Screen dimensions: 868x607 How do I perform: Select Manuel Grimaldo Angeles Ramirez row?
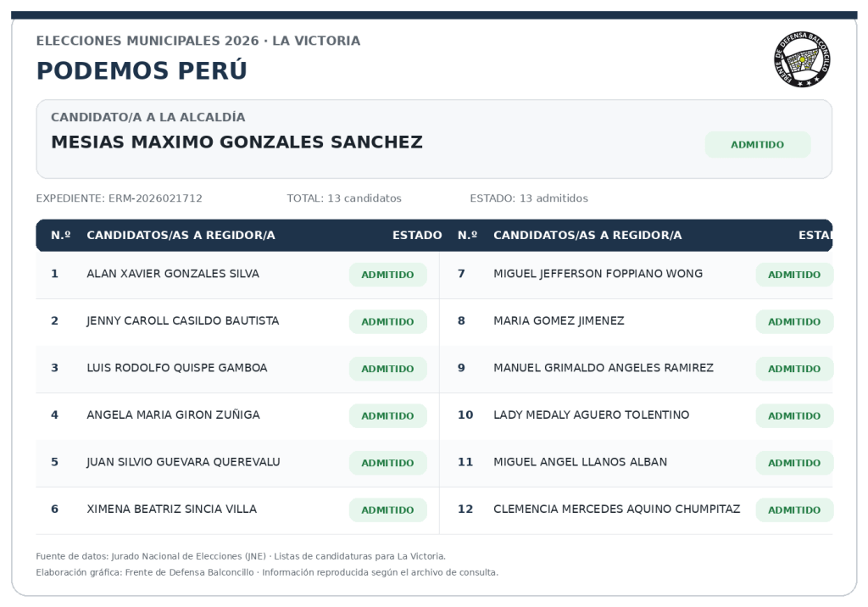636,370
